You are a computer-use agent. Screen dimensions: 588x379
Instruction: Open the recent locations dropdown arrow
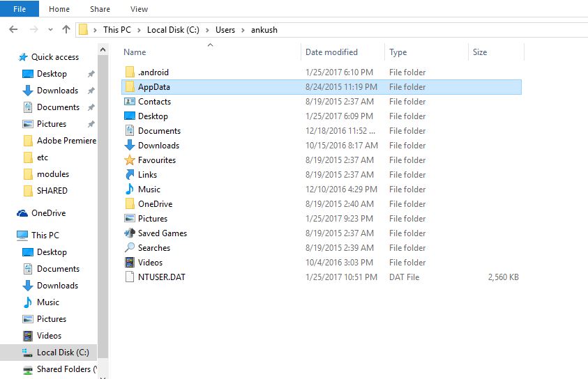[x=50, y=29]
